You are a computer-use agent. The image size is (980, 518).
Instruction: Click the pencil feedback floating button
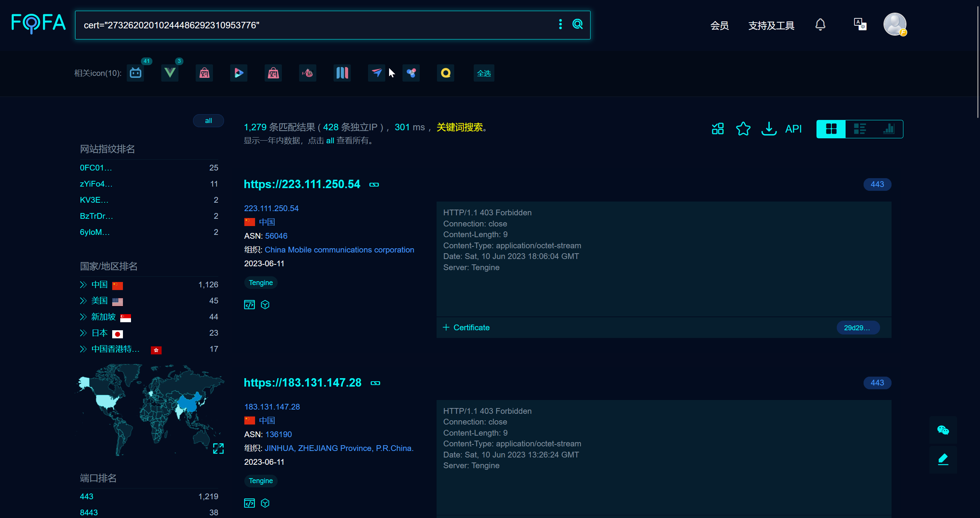(x=943, y=459)
